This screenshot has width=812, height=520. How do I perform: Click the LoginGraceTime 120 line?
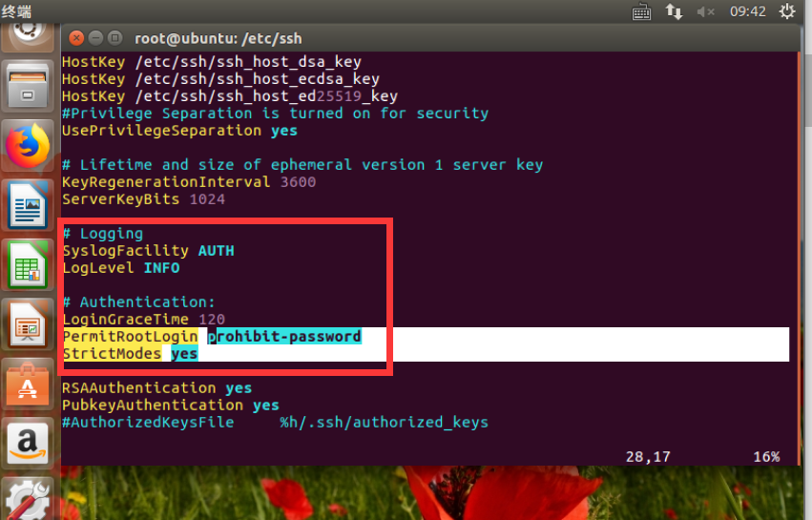(144, 319)
